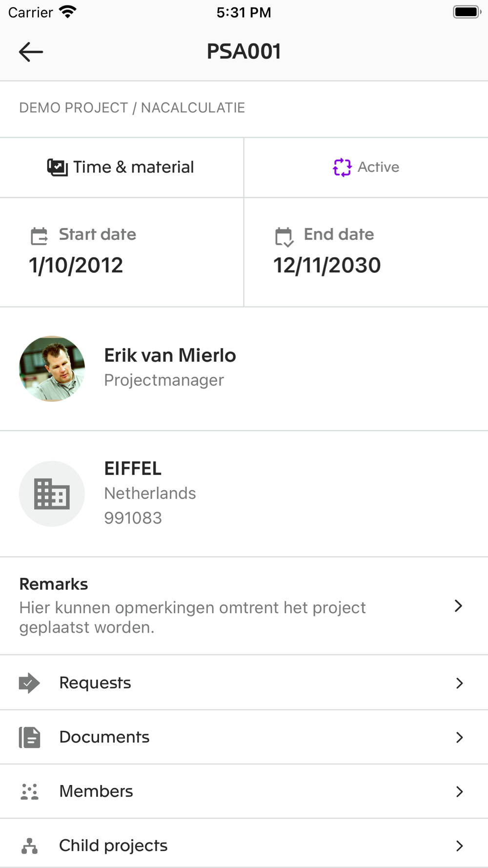
Task: Open Members using the right chevron
Action: coord(459,791)
